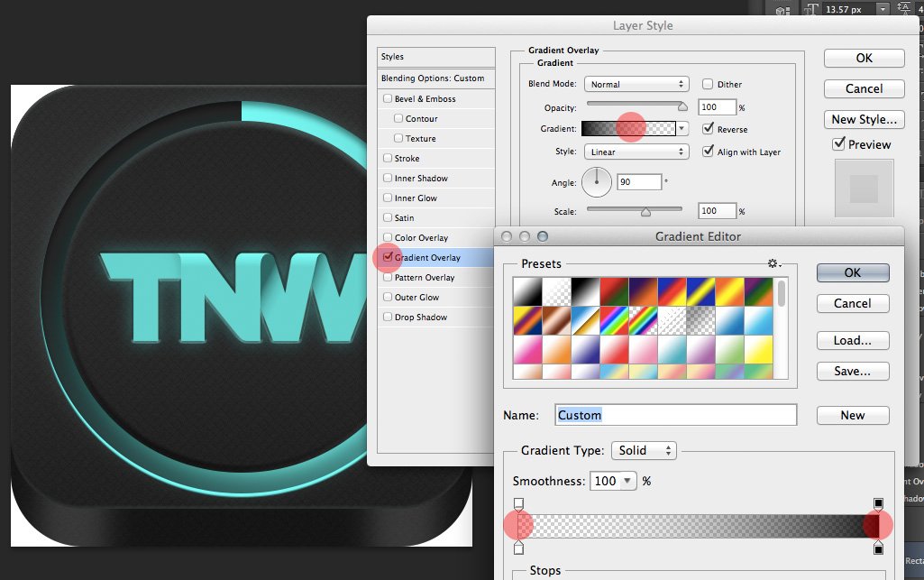Open the gradient presets gear menu

coord(774,263)
